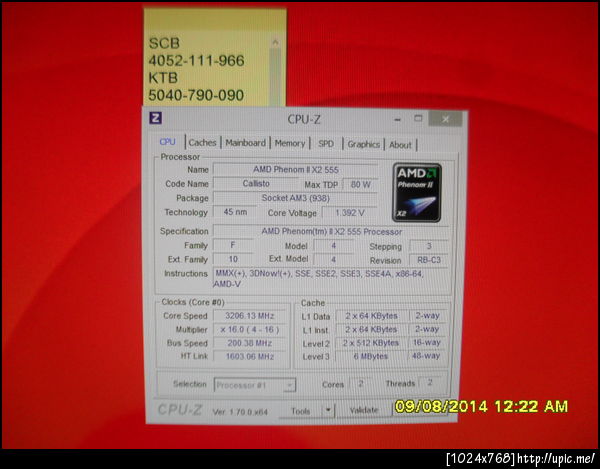Click the CPU-Z logo icon in title bar
This screenshot has height=469, width=600.
155,118
